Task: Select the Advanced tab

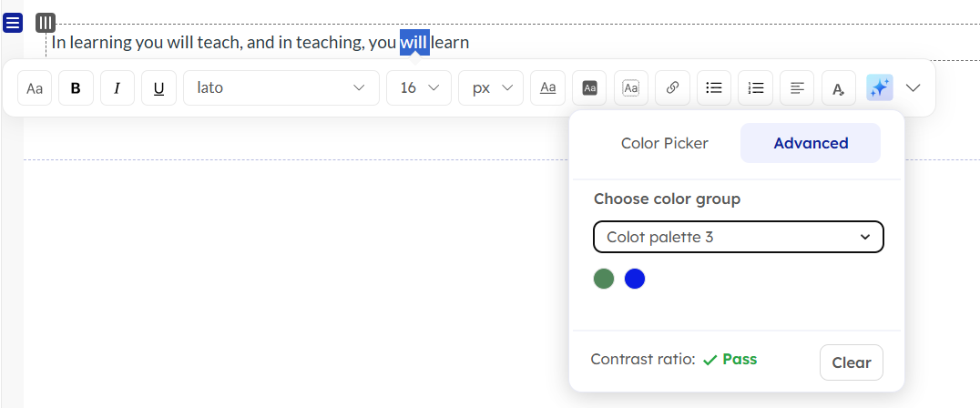Action: click(x=811, y=143)
